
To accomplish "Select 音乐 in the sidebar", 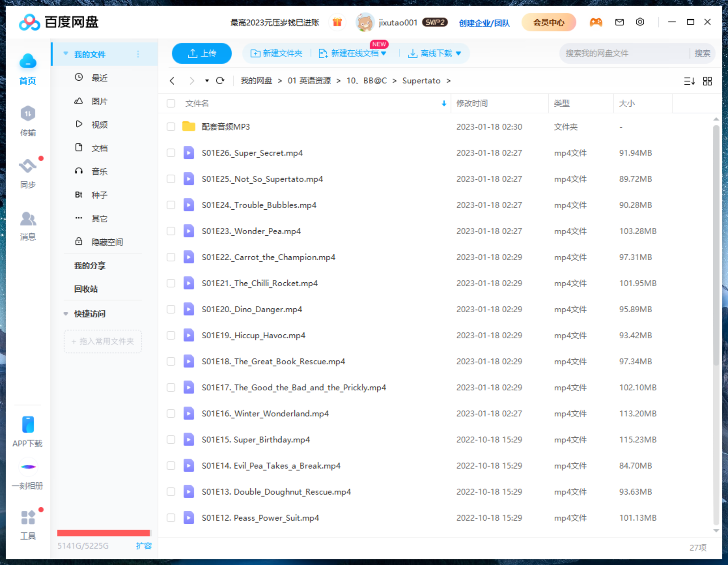I will click(99, 171).
